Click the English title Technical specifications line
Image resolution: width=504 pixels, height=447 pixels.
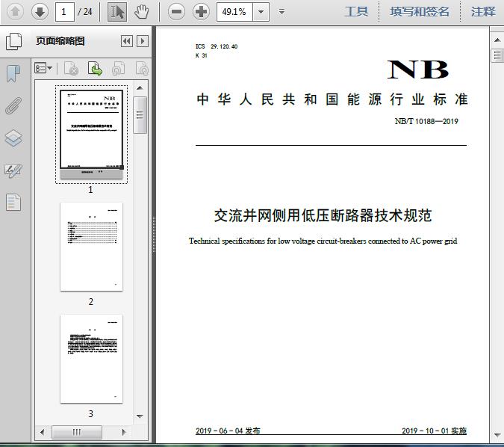pyautogui.click(x=323, y=241)
